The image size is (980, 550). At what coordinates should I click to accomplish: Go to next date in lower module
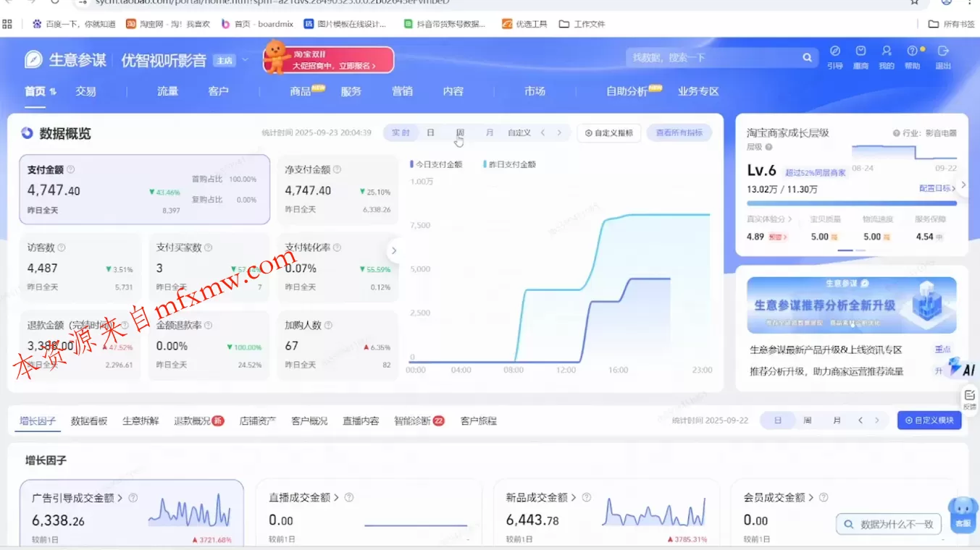point(877,420)
